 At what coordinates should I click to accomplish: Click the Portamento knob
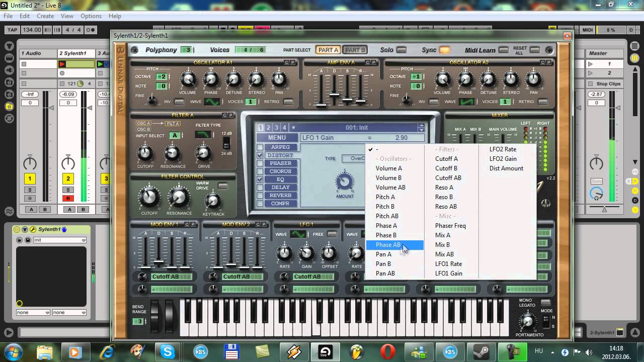tap(527, 321)
